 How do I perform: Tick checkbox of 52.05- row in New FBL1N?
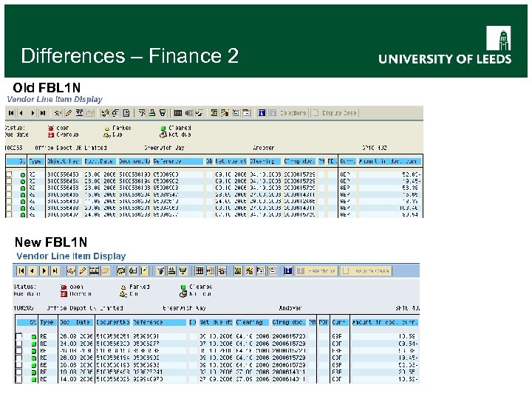(x=19, y=365)
